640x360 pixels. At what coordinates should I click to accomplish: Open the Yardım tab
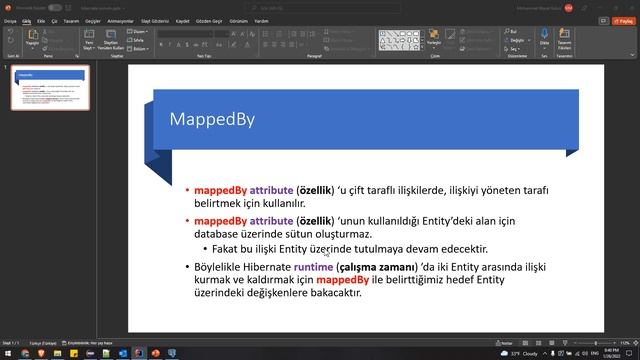261,21
